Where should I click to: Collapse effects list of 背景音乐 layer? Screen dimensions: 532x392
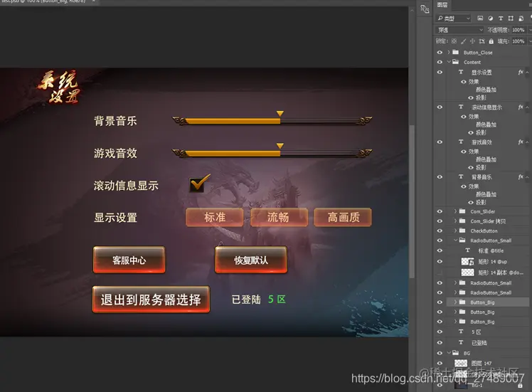point(527,177)
